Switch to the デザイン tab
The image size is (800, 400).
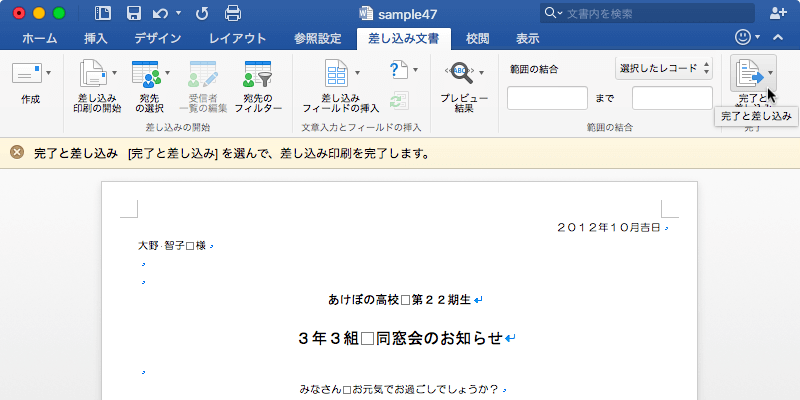(158, 39)
